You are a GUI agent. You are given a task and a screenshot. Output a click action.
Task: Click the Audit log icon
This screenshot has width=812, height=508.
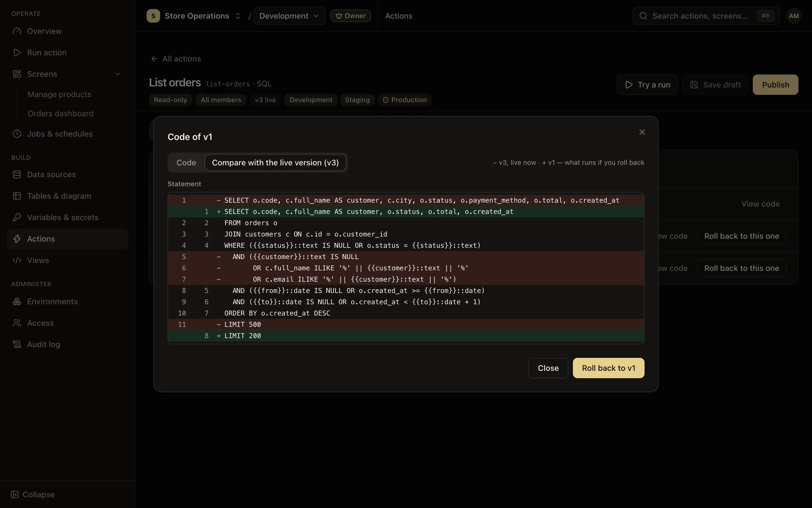coord(17,344)
